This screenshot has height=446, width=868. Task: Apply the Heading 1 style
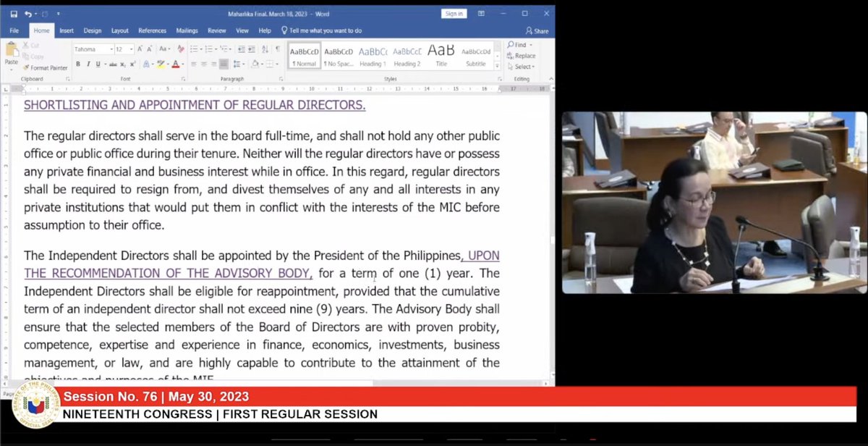pyautogui.click(x=373, y=55)
